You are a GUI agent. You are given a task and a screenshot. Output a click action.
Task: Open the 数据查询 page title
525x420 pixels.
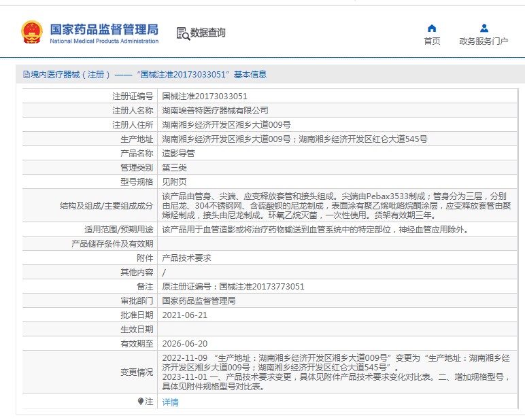(x=208, y=33)
